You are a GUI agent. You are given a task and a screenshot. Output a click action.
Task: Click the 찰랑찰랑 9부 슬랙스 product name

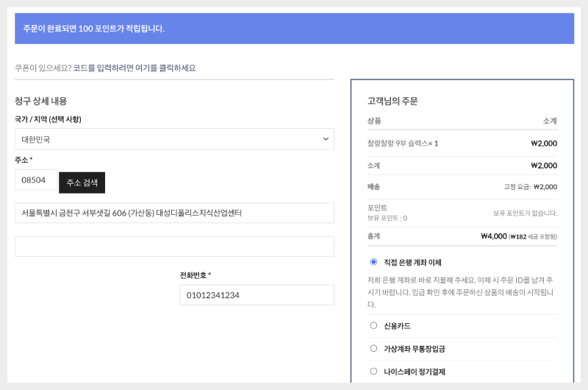point(398,143)
